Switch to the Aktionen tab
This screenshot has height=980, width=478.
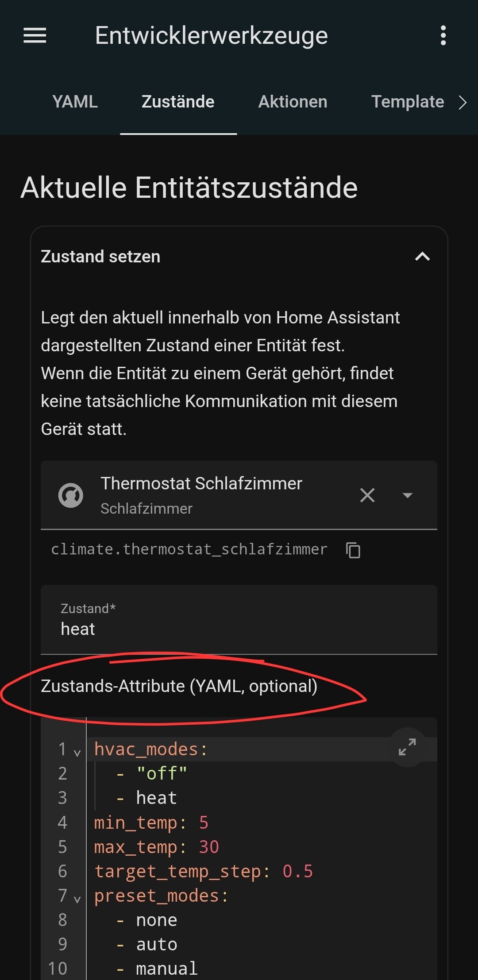coord(293,102)
